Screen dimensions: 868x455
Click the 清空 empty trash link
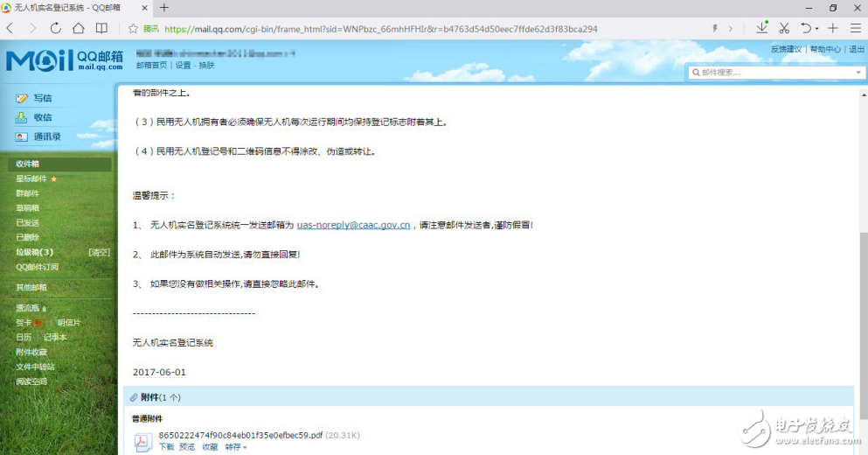coord(99,252)
